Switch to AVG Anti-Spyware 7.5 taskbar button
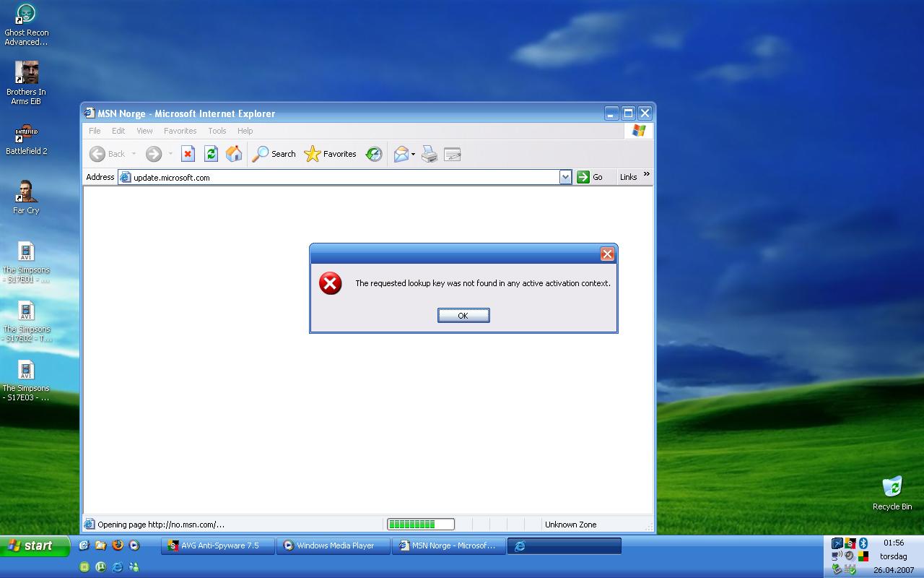The height and width of the screenshot is (578, 924). (x=218, y=545)
